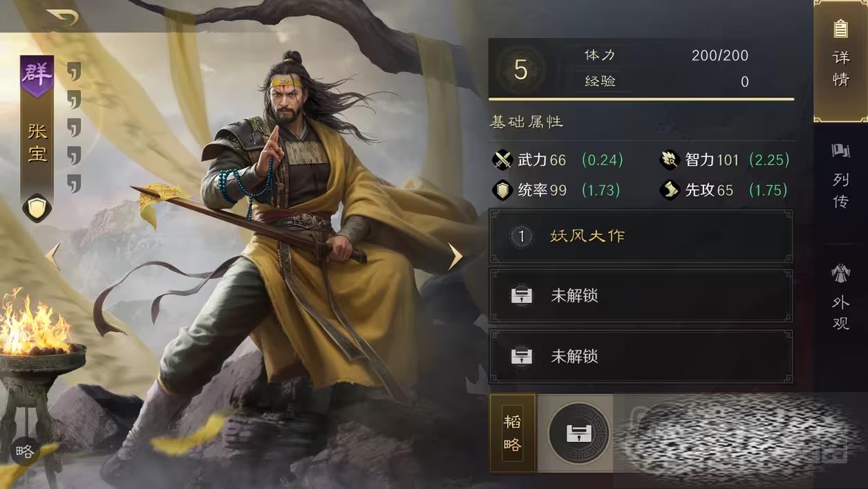Screen dimensions: 868x489
Task: Select the 妖风大作 skill slot
Action: pos(641,237)
